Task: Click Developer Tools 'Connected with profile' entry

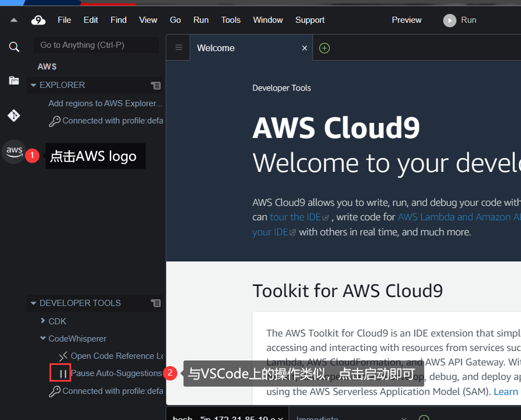Action: tap(113, 391)
